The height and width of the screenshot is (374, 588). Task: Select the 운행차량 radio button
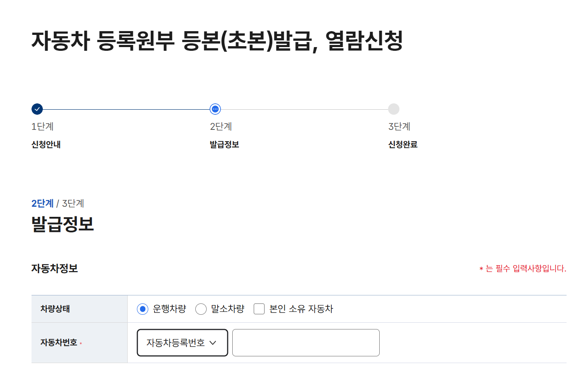point(142,308)
